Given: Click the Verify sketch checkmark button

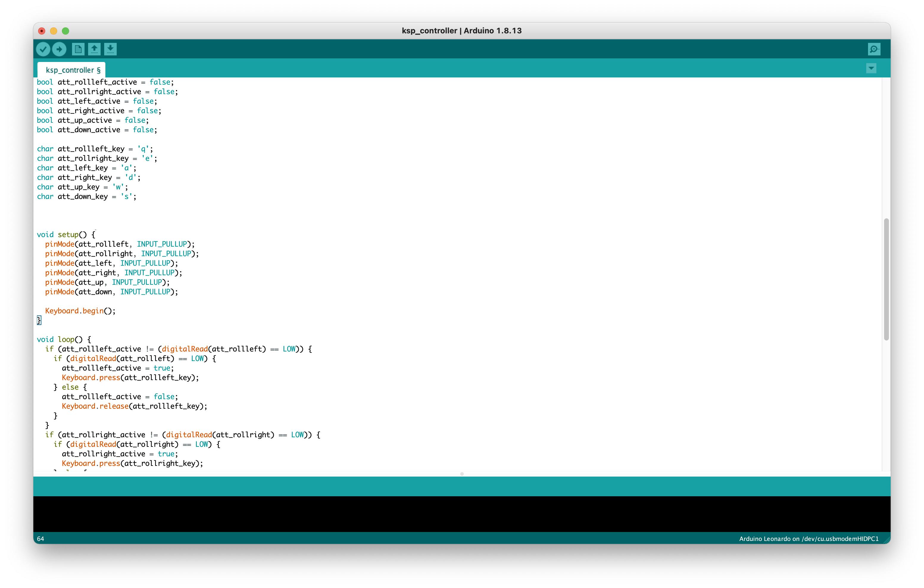Looking at the screenshot, I should [43, 49].
